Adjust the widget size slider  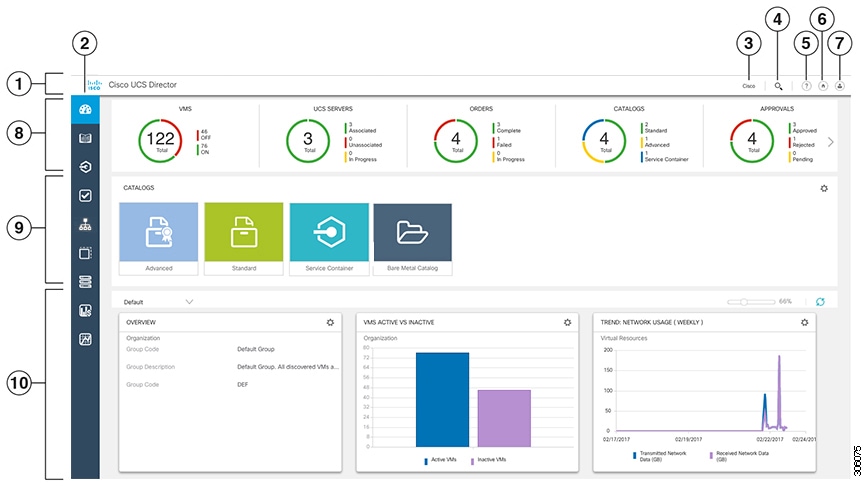pyautogui.click(x=751, y=302)
